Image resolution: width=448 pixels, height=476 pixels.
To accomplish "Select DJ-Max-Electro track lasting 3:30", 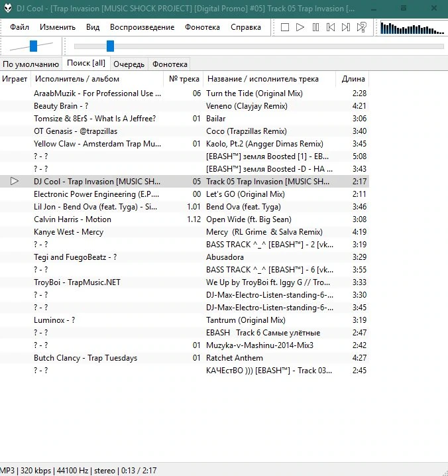I will (x=184, y=295).
